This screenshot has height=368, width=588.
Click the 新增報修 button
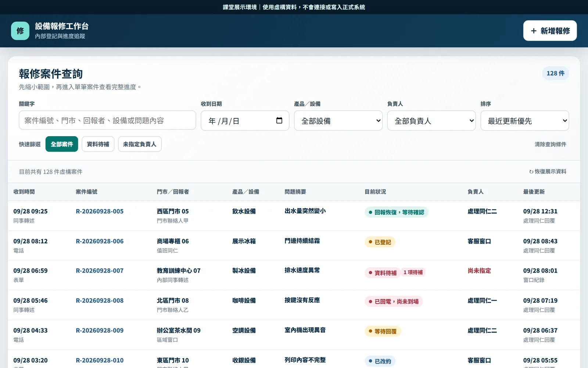click(x=550, y=31)
